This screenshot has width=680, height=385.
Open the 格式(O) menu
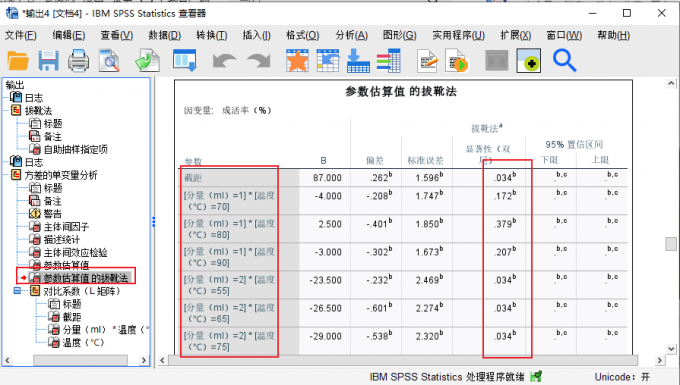pyautogui.click(x=303, y=35)
